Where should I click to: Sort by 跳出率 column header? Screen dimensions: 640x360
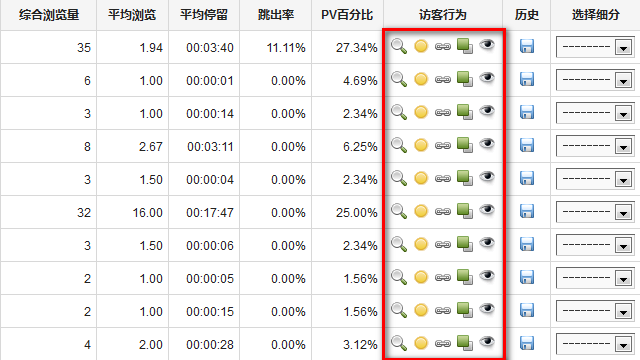[x=276, y=15]
